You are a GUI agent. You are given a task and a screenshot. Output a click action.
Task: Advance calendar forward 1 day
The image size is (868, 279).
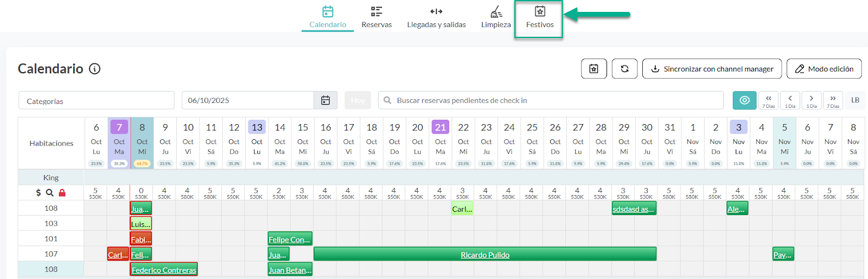[811, 100]
